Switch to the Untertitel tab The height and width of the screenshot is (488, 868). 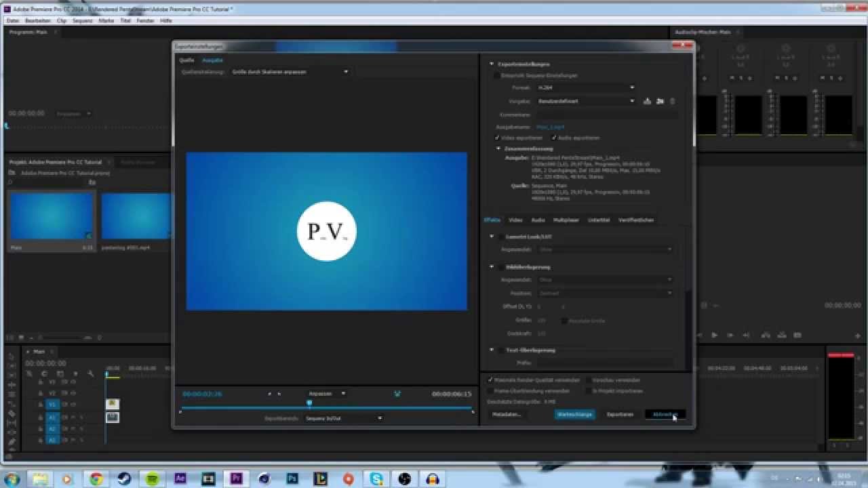pyautogui.click(x=599, y=220)
